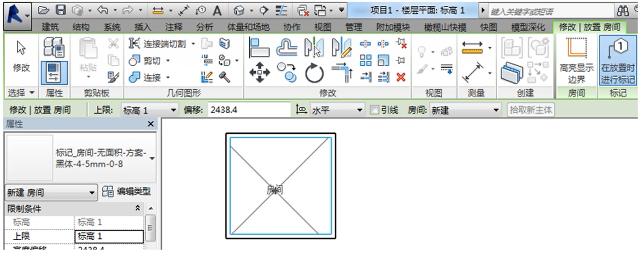The height and width of the screenshot is (257, 644).
Task: Collapse the 限制条件 section
Action: pos(138,208)
